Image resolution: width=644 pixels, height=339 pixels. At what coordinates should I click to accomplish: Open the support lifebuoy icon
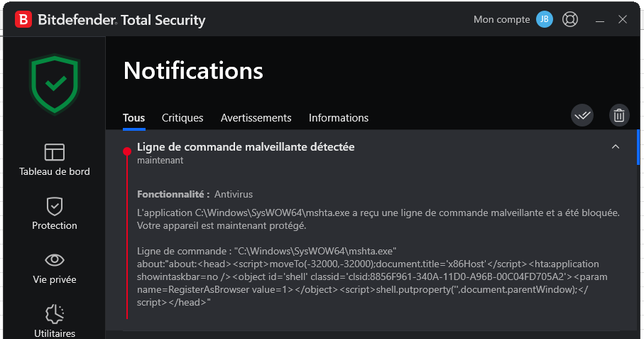pyautogui.click(x=569, y=19)
